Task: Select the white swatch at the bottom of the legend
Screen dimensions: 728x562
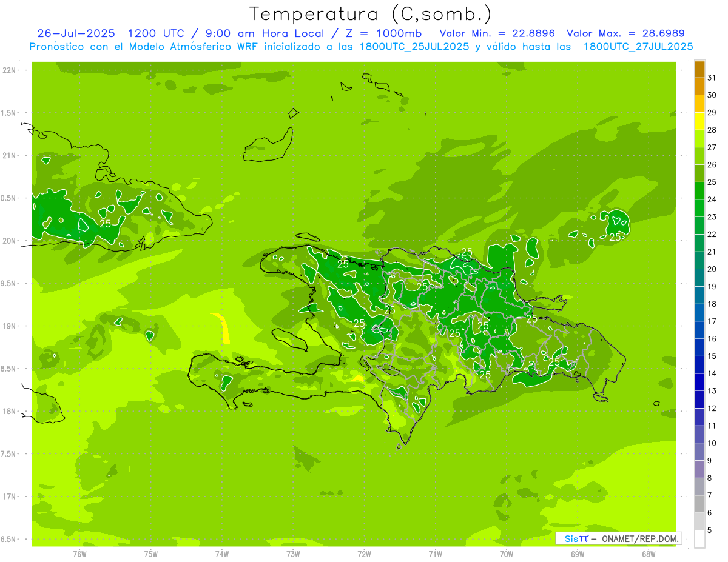Action: [x=699, y=539]
